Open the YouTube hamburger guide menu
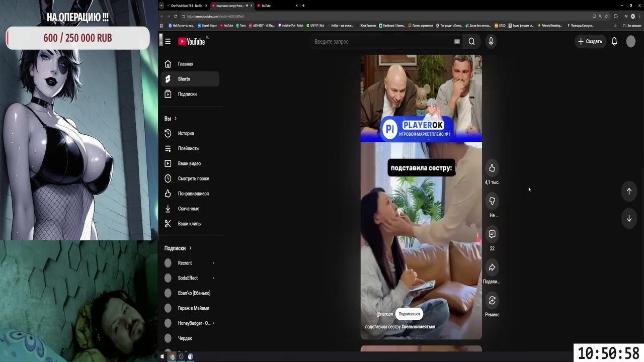The width and height of the screenshot is (644, 362). click(168, 42)
